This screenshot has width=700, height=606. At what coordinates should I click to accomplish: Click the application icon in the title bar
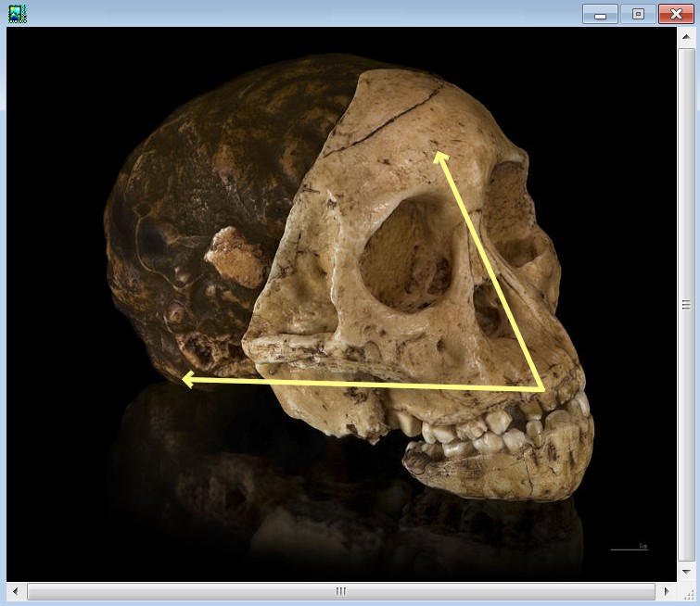tap(17, 14)
